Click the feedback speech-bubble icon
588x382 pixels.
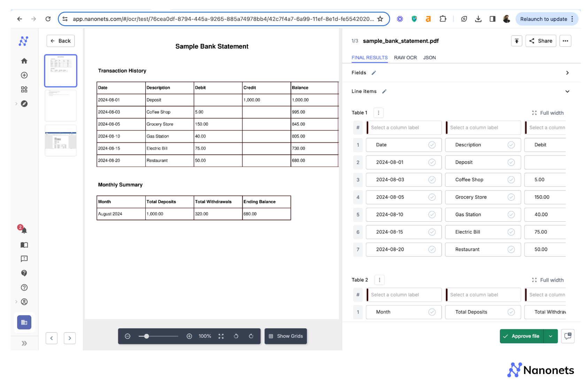pyautogui.click(x=24, y=259)
